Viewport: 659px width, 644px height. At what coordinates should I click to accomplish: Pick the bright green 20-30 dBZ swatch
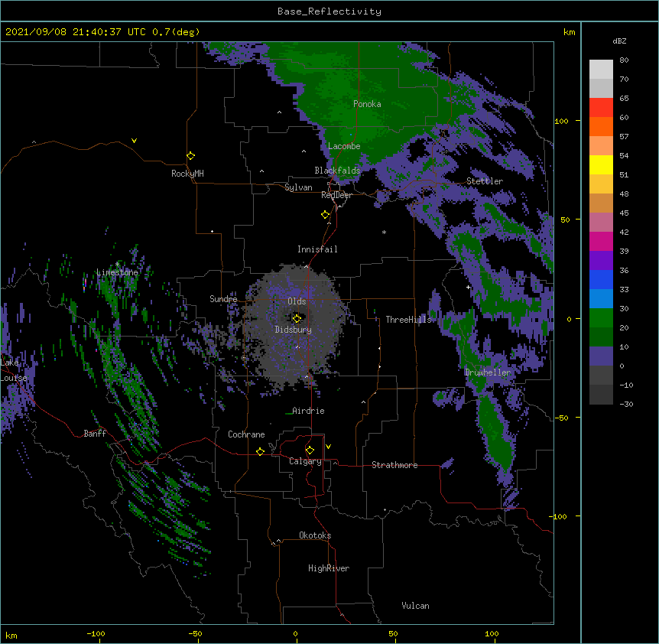[x=601, y=318]
